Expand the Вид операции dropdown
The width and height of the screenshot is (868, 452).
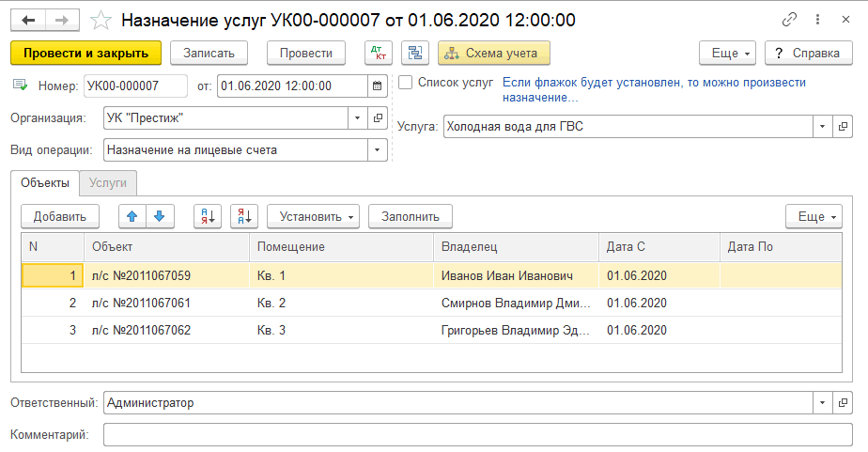pyautogui.click(x=378, y=149)
